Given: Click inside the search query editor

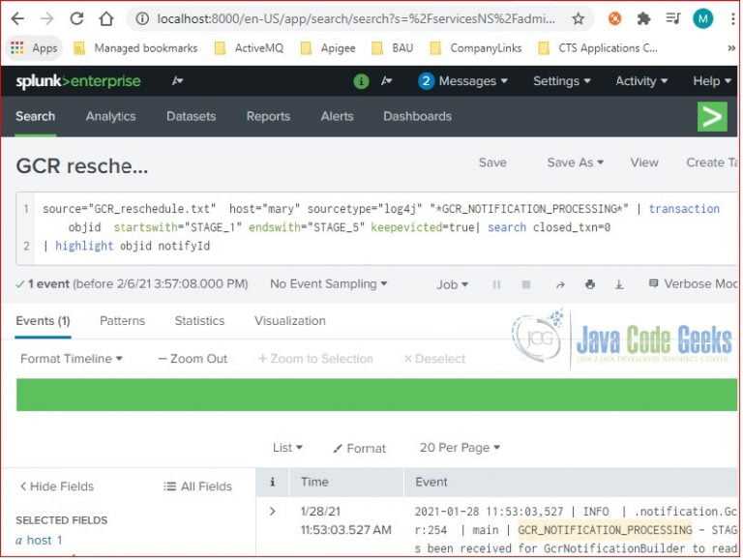Looking at the screenshot, I should 376,228.
